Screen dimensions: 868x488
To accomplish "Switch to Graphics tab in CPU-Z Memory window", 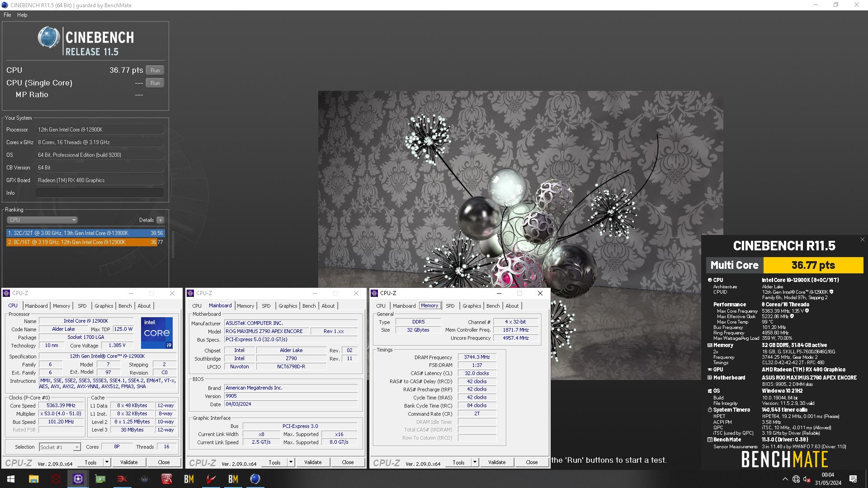I will [472, 306].
